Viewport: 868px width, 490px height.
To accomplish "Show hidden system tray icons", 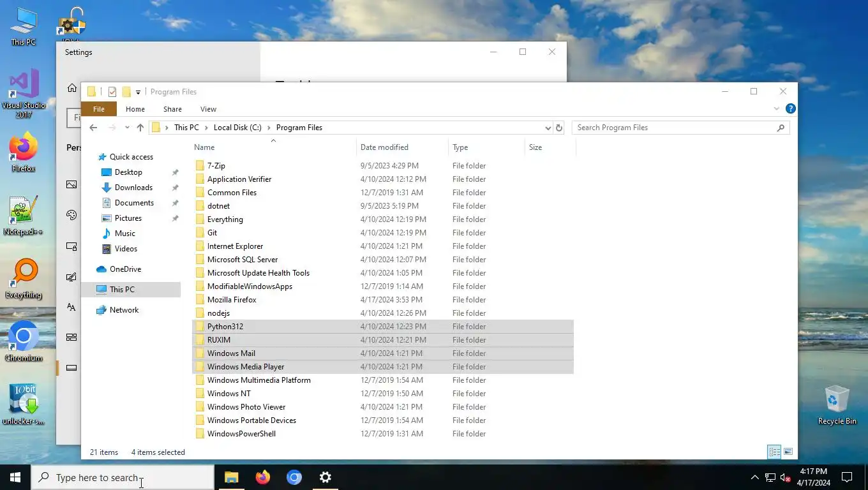I will 755,477.
